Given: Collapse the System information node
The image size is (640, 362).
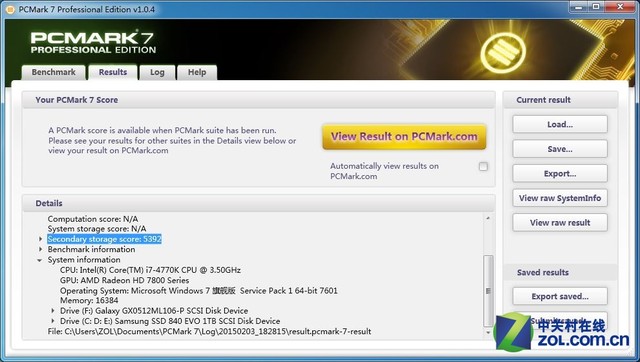Looking at the screenshot, I should tap(40, 260).
